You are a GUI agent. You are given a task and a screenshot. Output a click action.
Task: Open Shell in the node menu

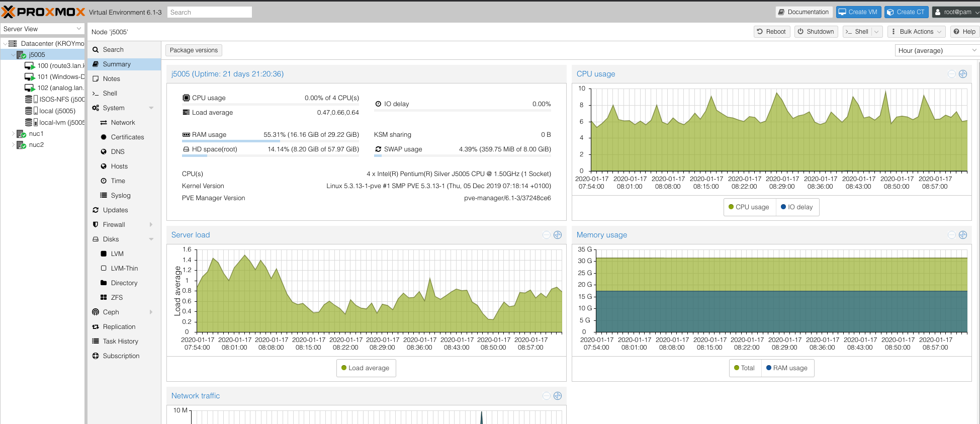(x=124, y=94)
